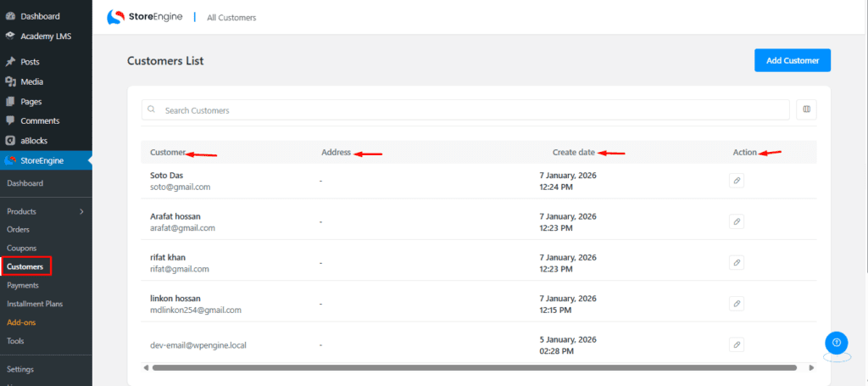Click the email mdlinkon254@gmail.com

(x=196, y=310)
